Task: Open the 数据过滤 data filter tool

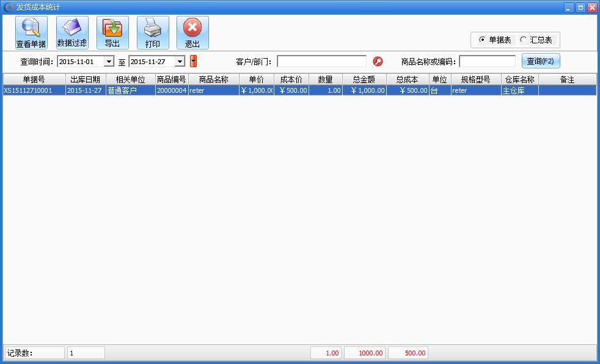Action: (x=72, y=33)
